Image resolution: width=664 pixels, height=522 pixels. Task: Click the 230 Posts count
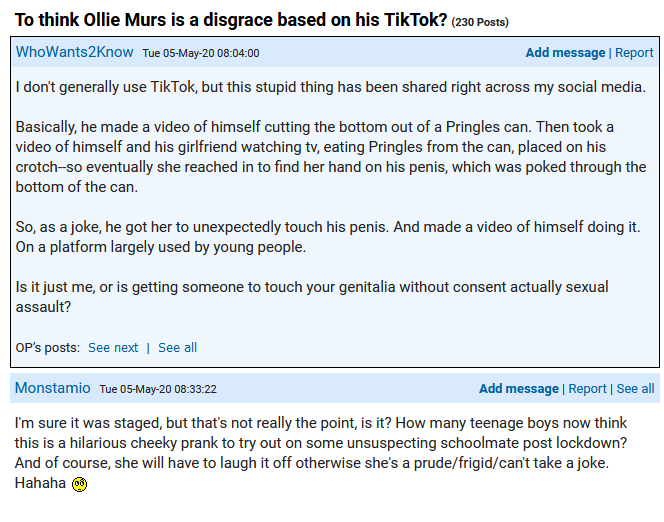click(480, 22)
